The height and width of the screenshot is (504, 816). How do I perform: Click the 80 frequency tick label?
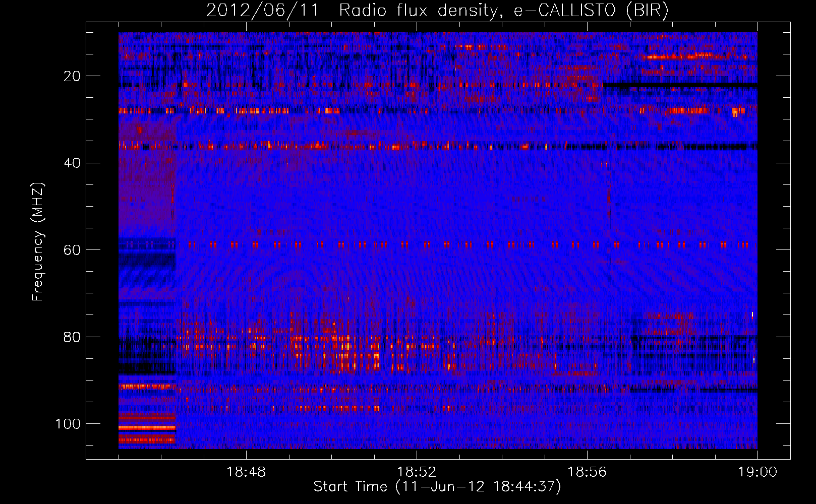pyautogui.click(x=73, y=337)
